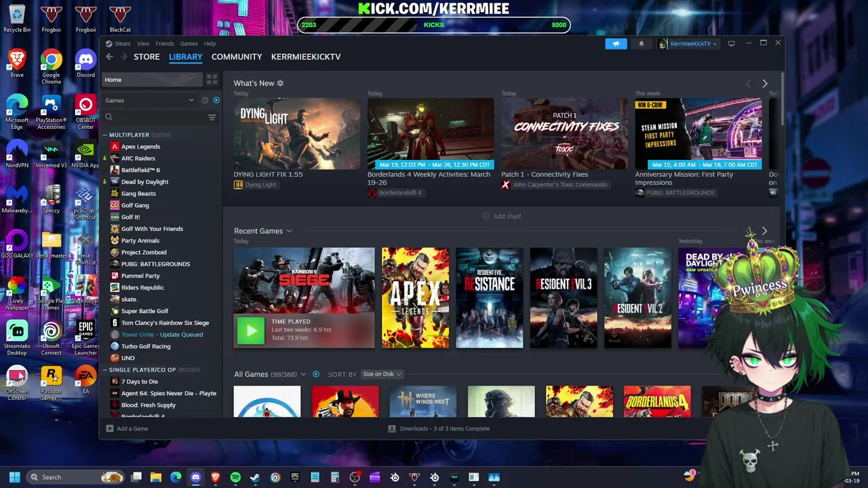The image size is (868, 488).
Task: Click Add shelf
Action: [x=502, y=216]
